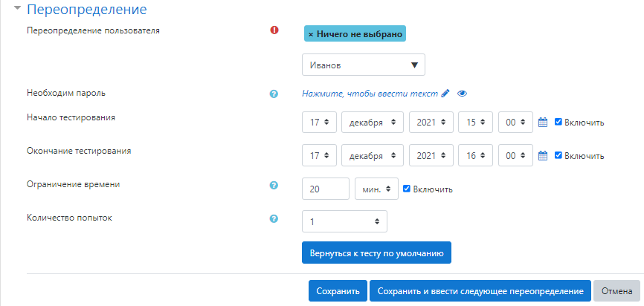Open help for Ограничение времени

pos(274,185)
